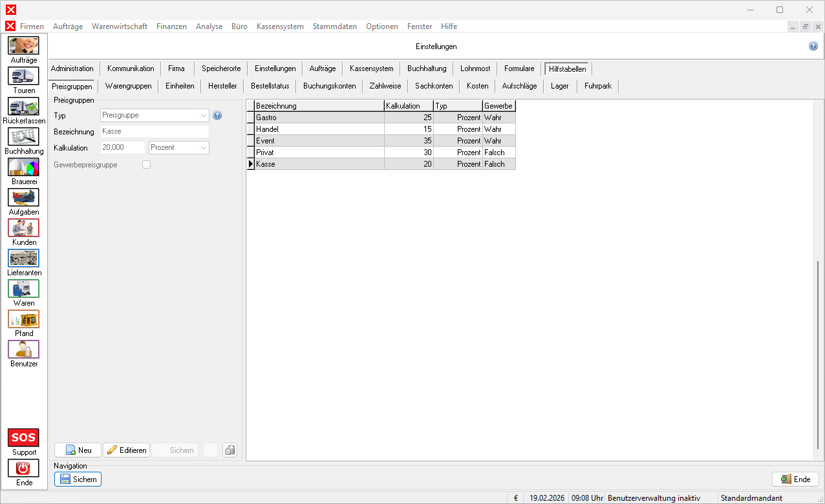Screen dimensions: 825x504
Task: Open the Aufträge sidebar icon
Action: [24, 46]
